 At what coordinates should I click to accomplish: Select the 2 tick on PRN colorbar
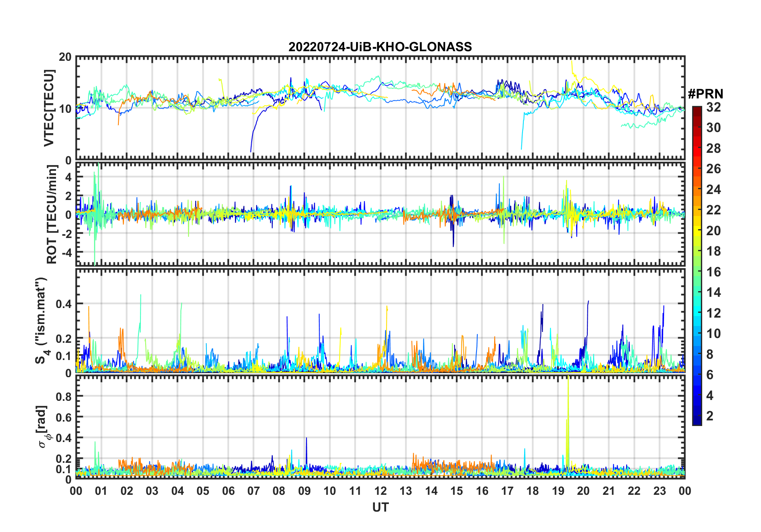tap(710, 416)
